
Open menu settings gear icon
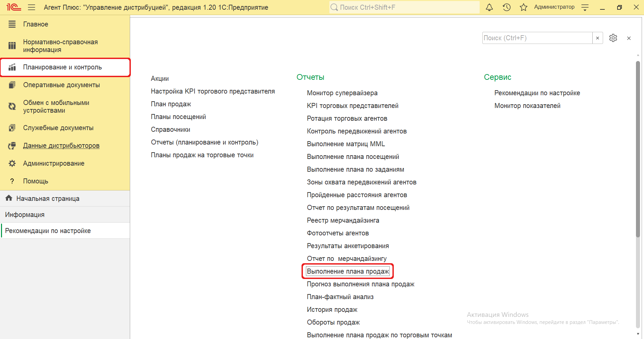click(x=613, y=38)
